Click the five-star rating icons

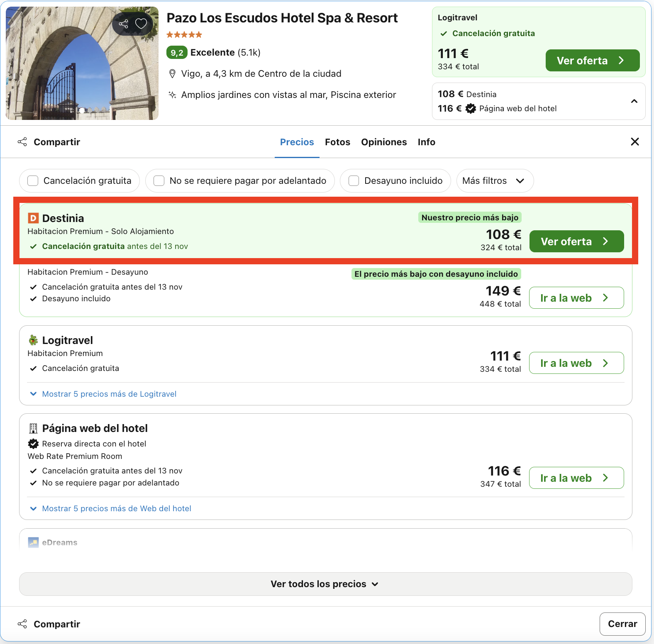pos(184,35)
